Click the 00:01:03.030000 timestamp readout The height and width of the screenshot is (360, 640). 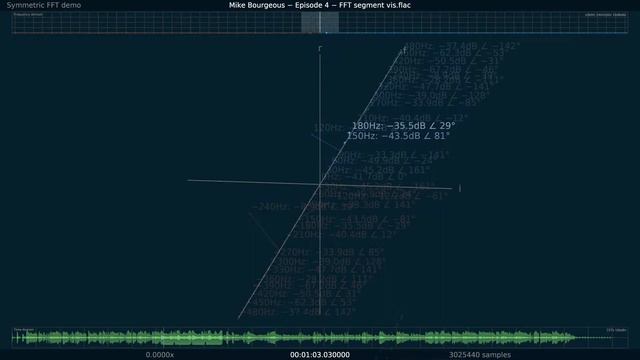[x=320, y=355]
